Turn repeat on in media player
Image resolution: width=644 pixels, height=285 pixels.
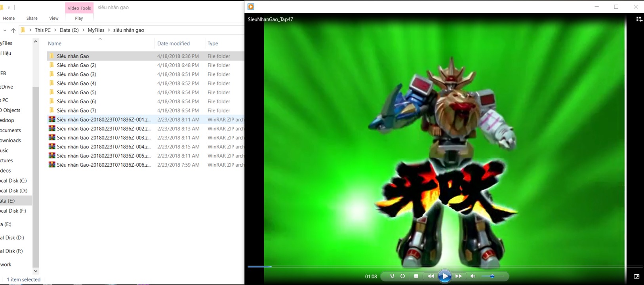[x=403, y=276]
